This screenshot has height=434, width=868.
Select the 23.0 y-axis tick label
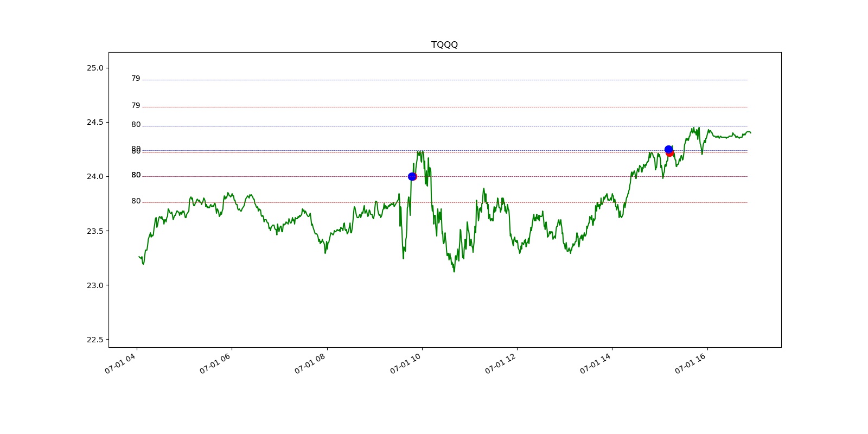(x=94, y=285)
